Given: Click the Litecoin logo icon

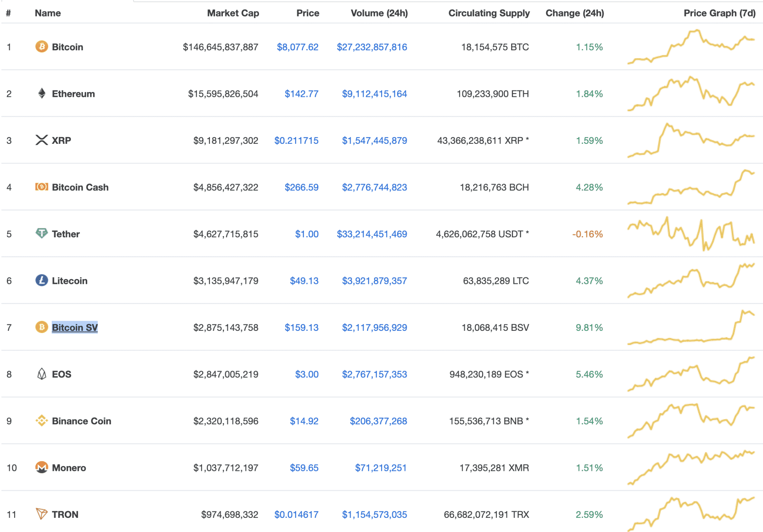Looking at the screenshot, I should (41, 280).
